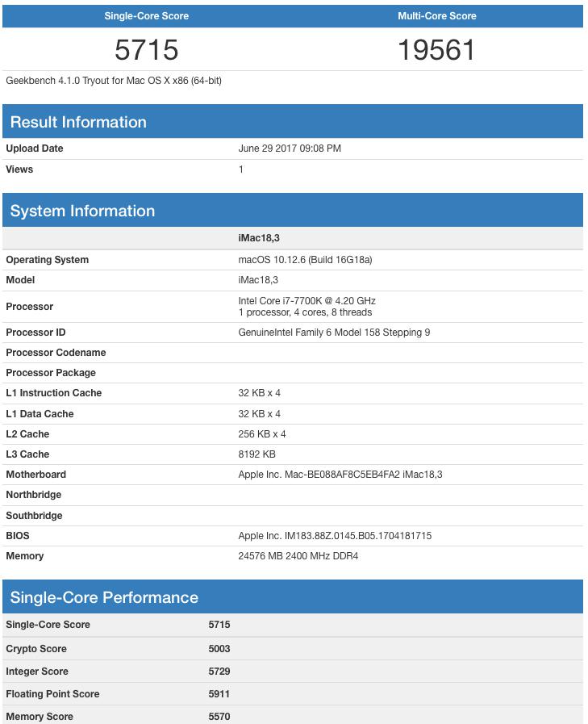Select the Upload Date label
588x724 pixels.
click(35, 149)
